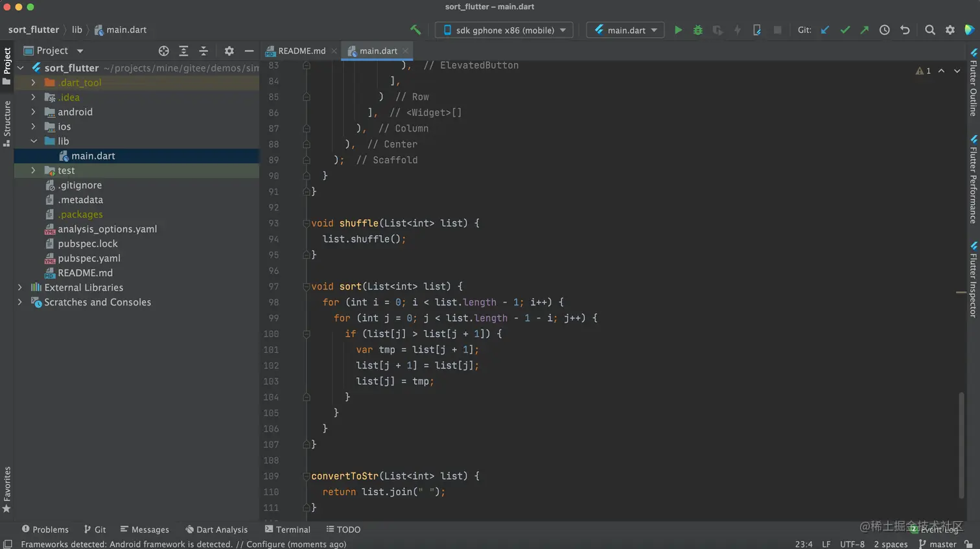Viewport: 980px width, 549px height.
Task: Click the Stop square icon
Action: [777, 30]
